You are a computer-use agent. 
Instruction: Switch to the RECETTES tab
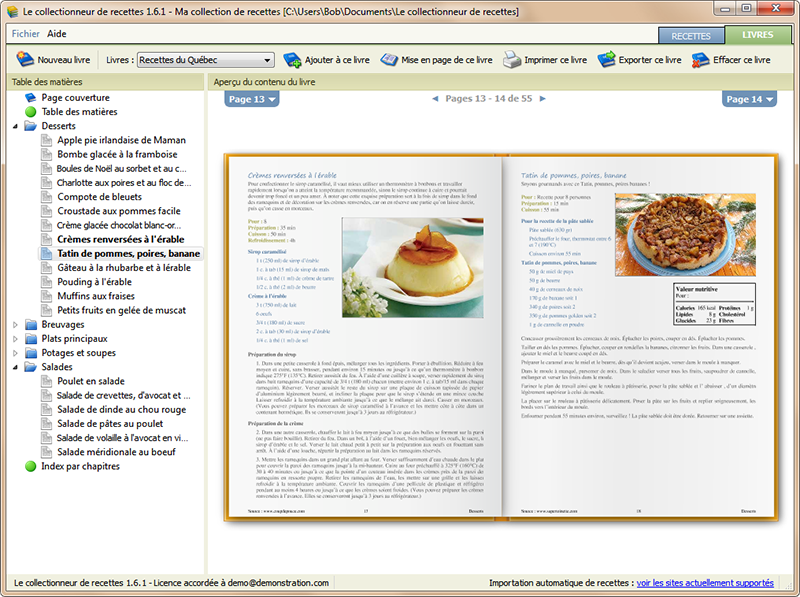point(691,36)
